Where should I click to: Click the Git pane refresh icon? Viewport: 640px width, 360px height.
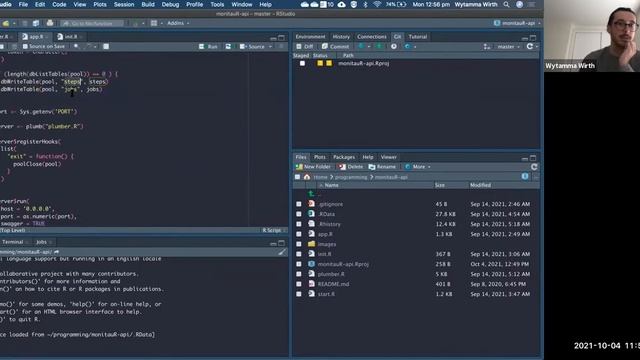(x=530, y=47)
